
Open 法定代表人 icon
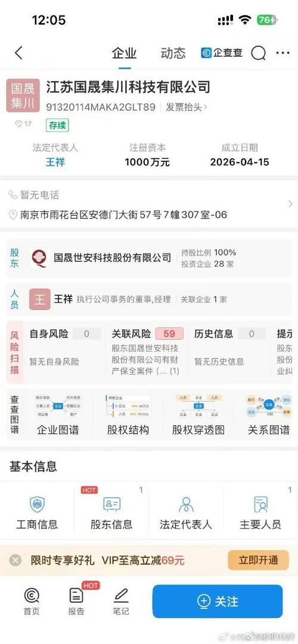(186, 504)
